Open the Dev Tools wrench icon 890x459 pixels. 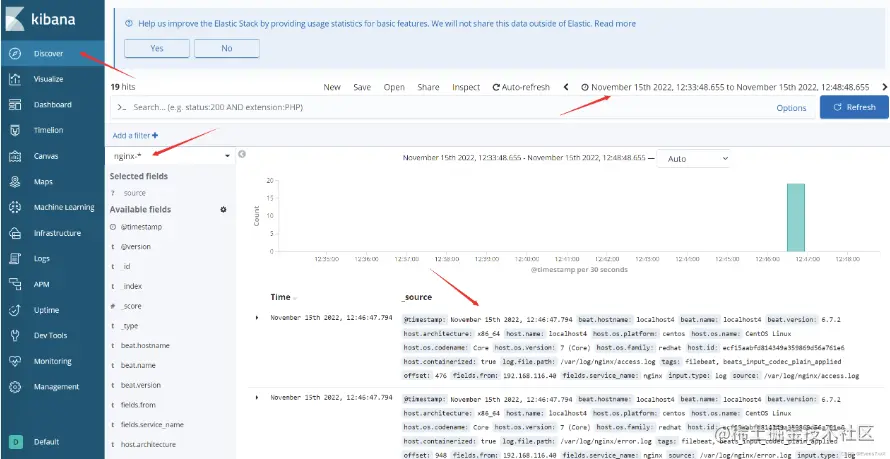coord(15,336)
